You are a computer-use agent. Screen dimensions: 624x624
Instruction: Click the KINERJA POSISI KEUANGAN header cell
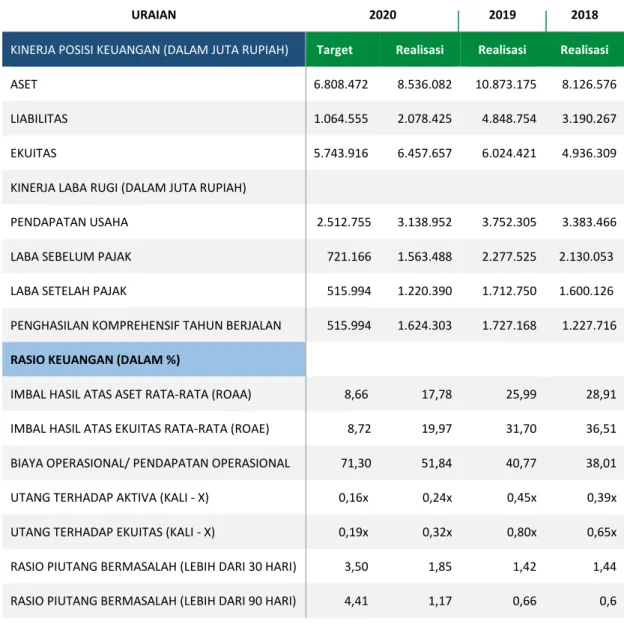click(154, 49)
